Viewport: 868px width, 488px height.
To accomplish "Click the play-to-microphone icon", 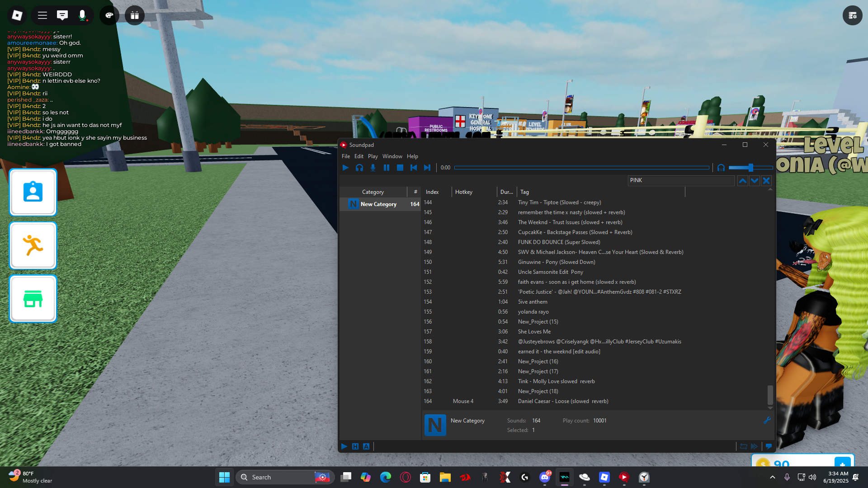I will tap(373, 168).
